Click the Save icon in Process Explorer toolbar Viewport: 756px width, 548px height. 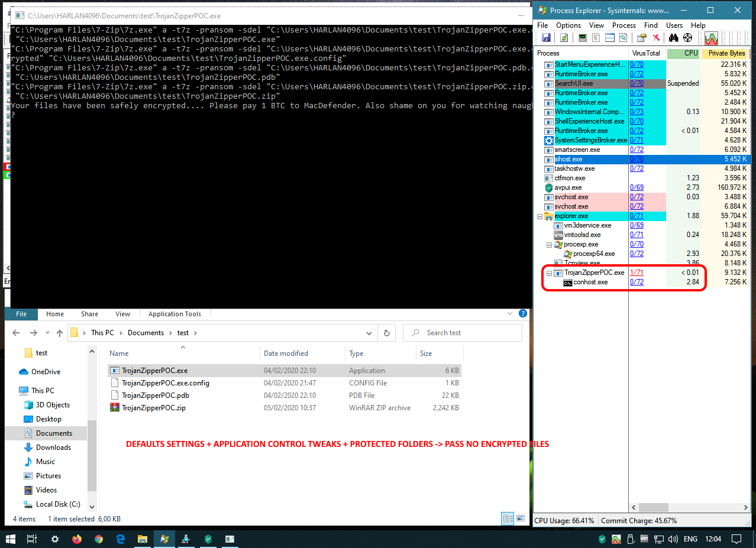545,38
